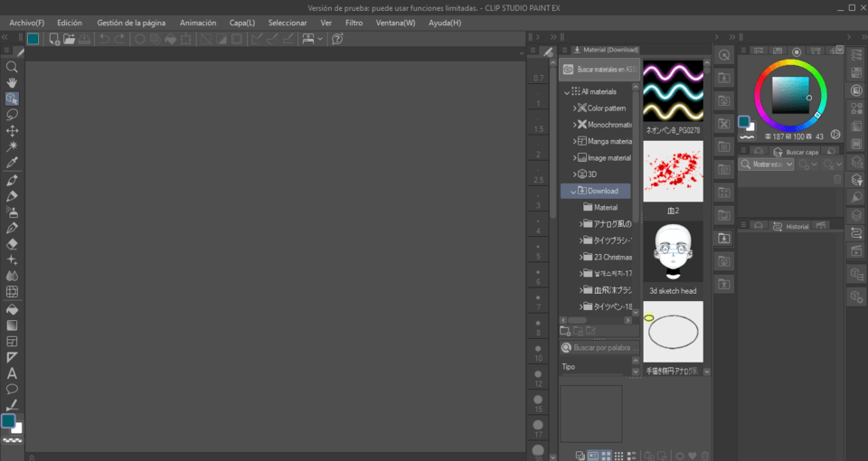
Task: Select the red blood splatter material thumbnail
Action: coord(673,171)
